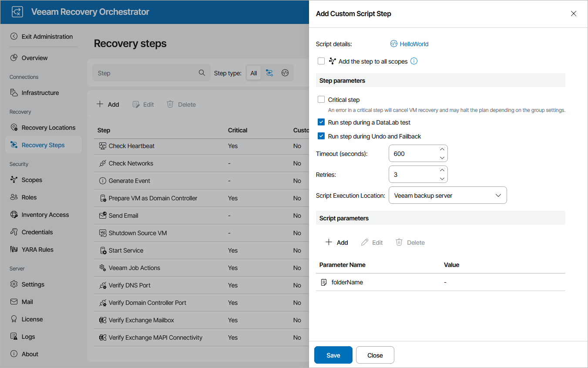The width and height of the screenshot is (588, 368).
Task: Increase the Timeout value with the up arrow
Action: (442, 149)
